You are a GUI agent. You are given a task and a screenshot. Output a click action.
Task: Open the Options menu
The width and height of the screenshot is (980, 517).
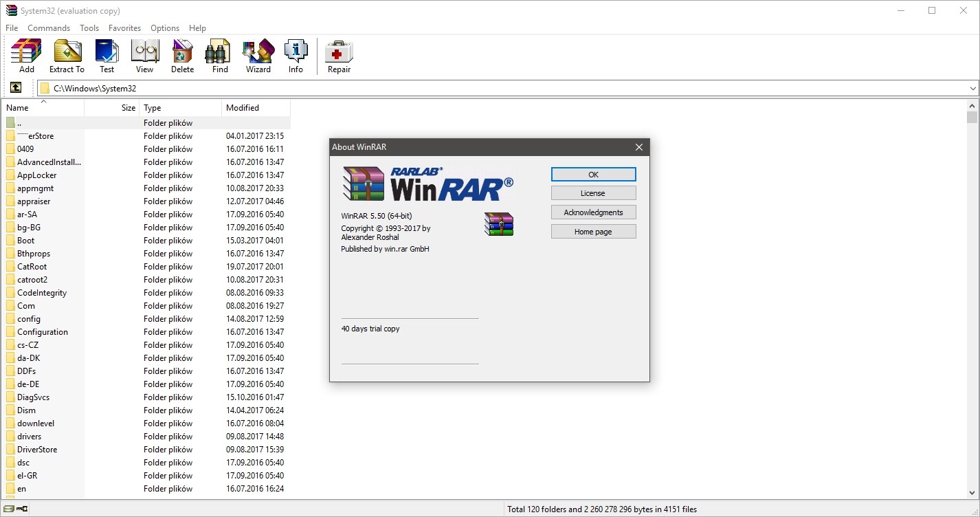point(165,28)
